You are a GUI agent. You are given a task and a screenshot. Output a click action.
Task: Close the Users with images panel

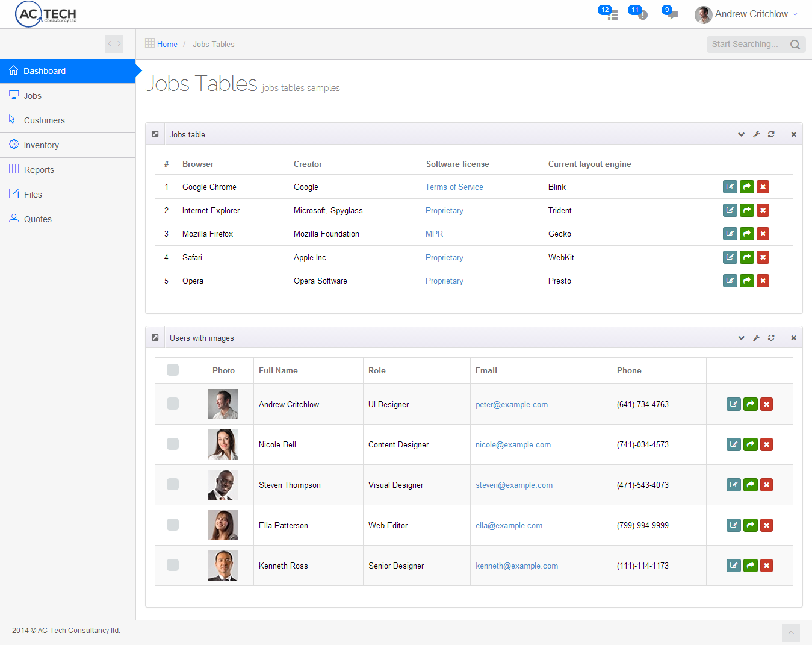tap(793, 338)
